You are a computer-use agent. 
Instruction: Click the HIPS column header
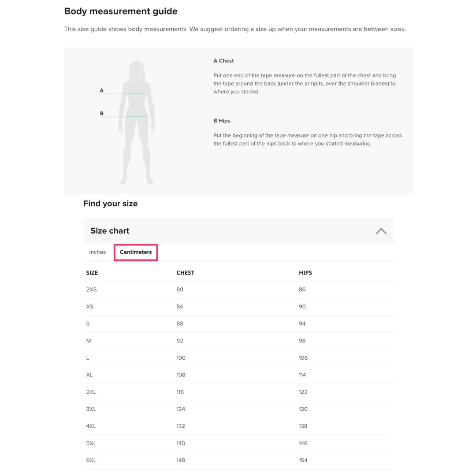pyautogui.click(x=305, y=273)
